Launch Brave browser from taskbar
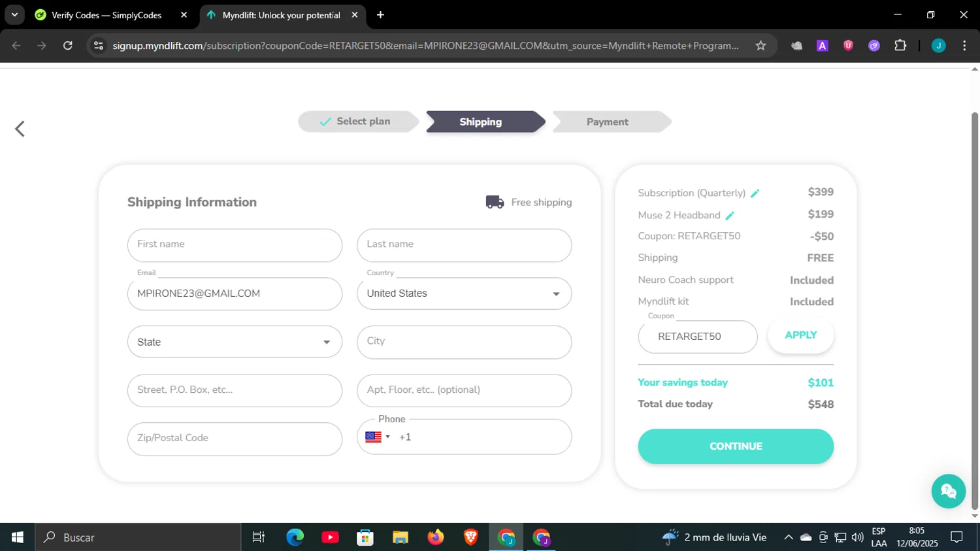This screenshot has height=551, width=980. pos(471,537)
